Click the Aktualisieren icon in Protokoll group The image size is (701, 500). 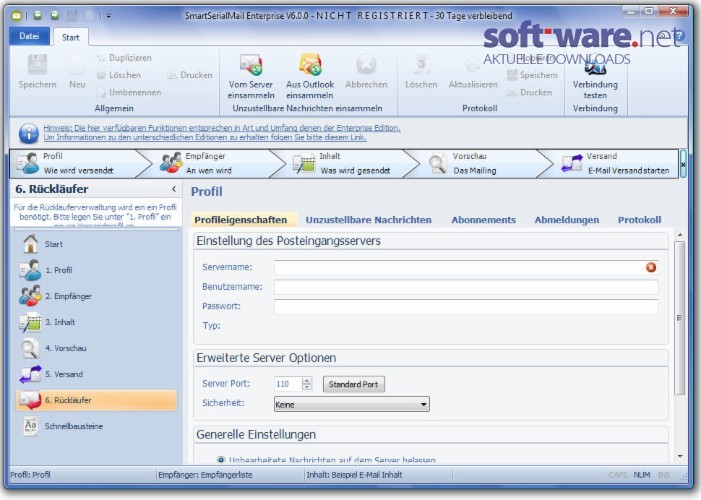click(x=473, y=65)
